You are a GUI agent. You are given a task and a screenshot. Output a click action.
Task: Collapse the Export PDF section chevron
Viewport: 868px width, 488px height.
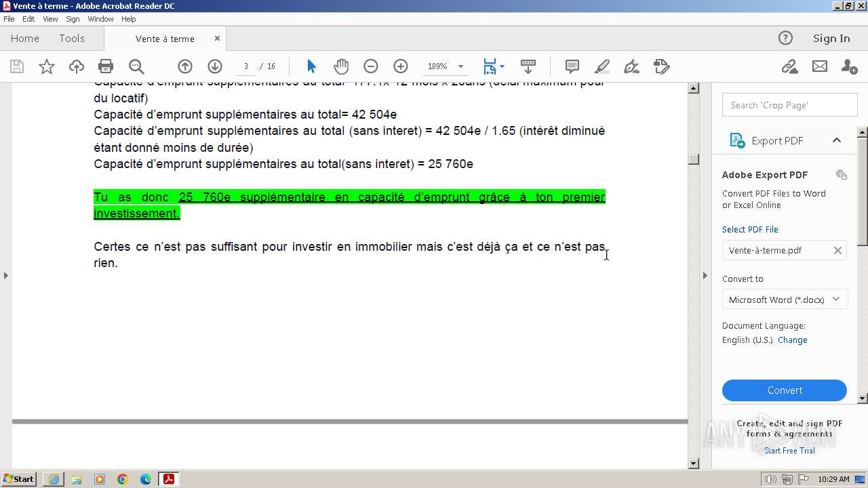point(837,140)
